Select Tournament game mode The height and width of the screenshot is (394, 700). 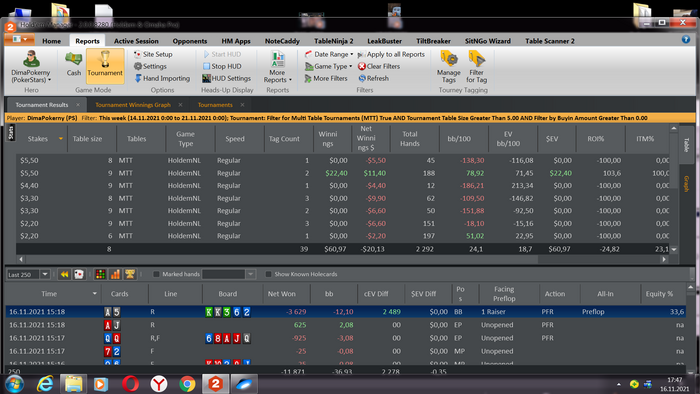point(105,65)
